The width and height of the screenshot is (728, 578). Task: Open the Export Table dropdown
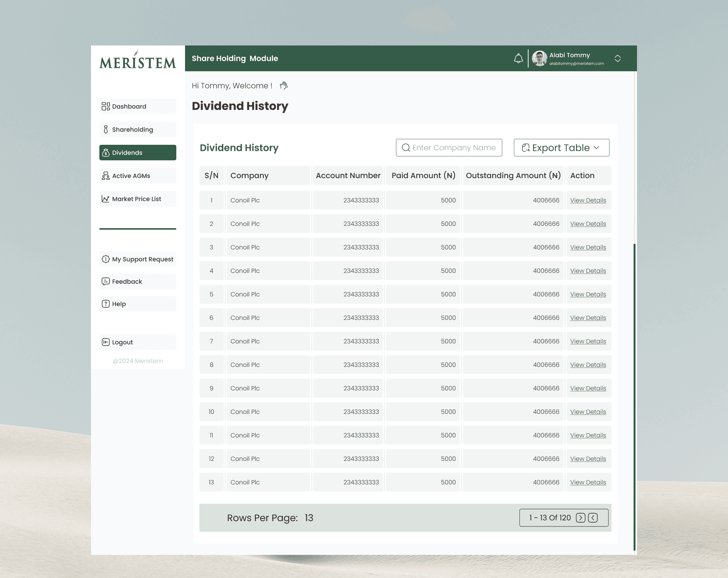[561, 148]
